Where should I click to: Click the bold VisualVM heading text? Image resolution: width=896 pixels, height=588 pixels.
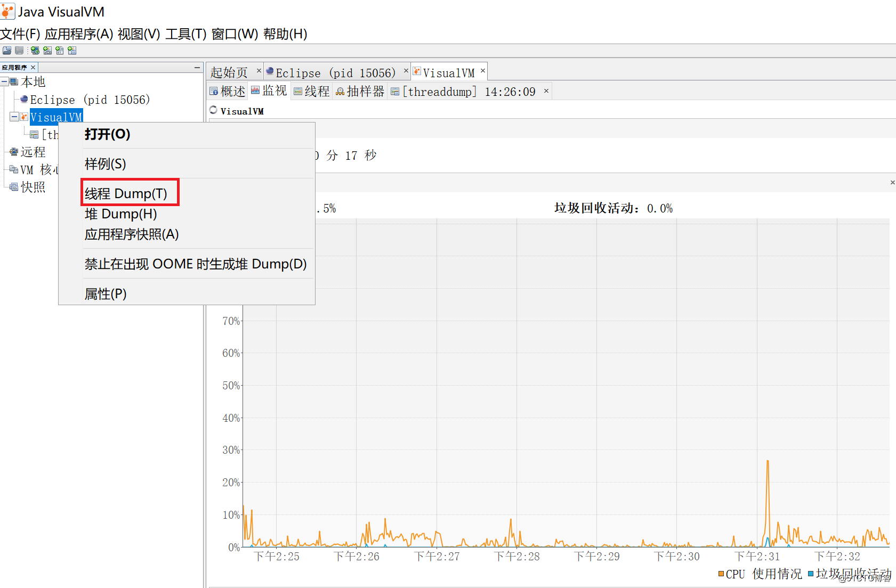[242, 111]
